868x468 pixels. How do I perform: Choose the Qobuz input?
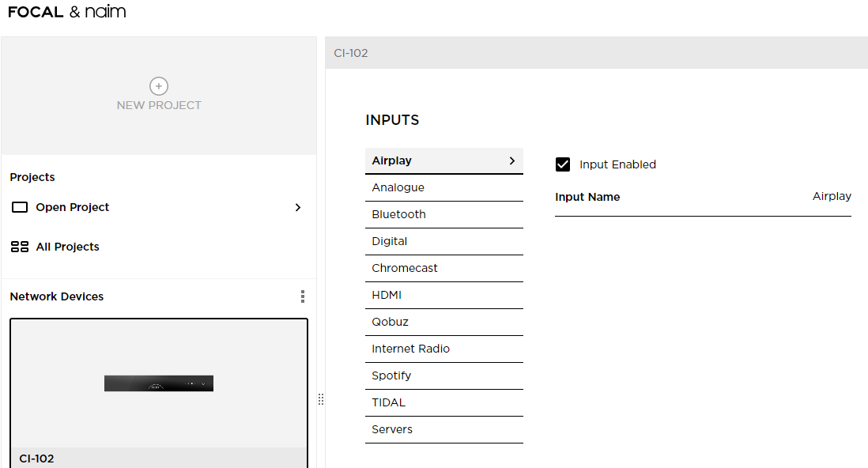pos(444,322)
